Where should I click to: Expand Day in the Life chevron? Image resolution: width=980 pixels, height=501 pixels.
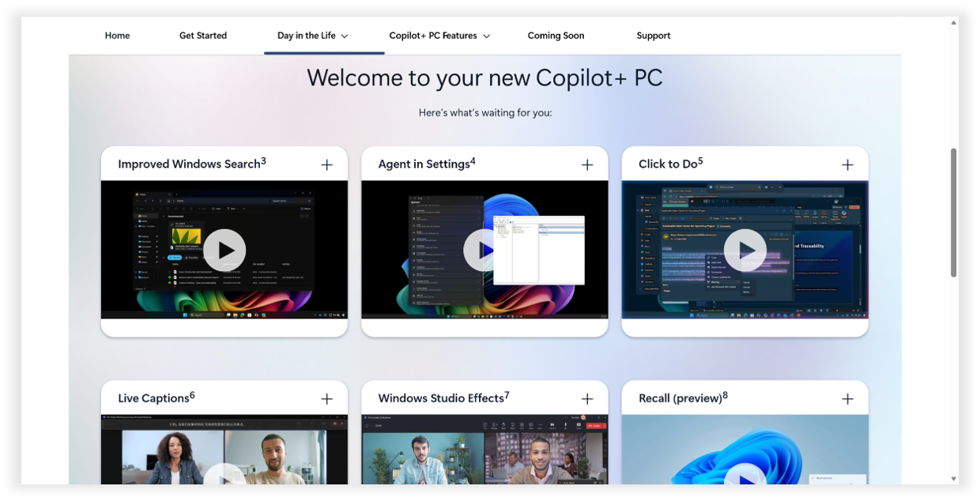pyautogui.click(x=345, y=36)
